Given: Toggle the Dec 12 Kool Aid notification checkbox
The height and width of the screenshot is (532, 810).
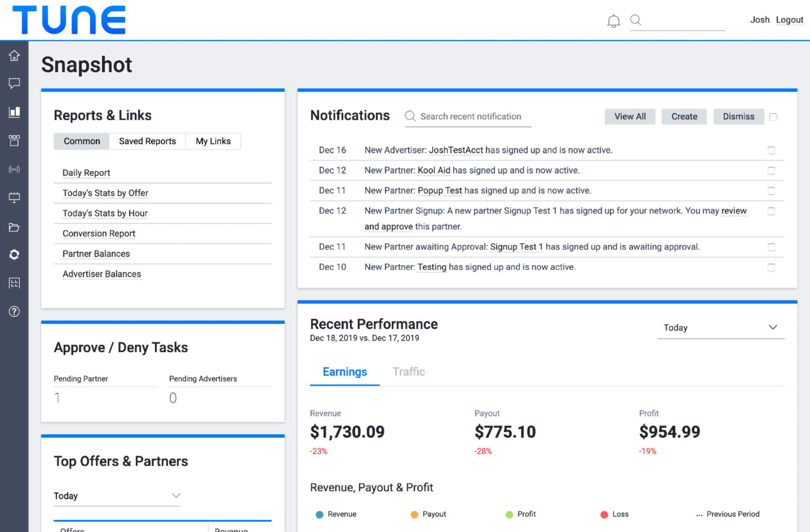Looking at the screenshot, I should point(771,171).
